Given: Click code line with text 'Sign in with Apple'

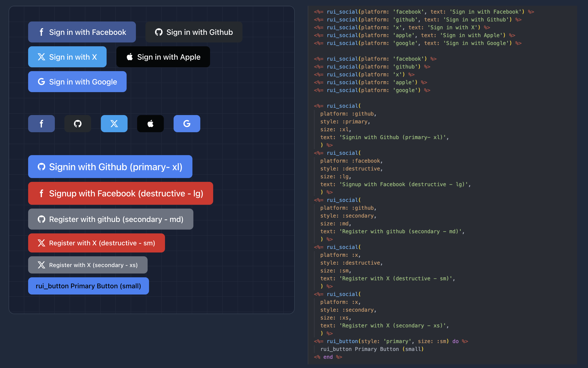Looking at the screenshot, I should (414, 35).
